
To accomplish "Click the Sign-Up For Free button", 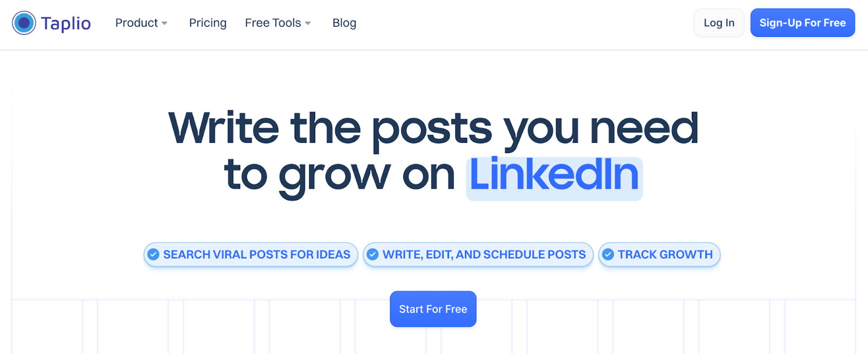I will coord(802,23).
